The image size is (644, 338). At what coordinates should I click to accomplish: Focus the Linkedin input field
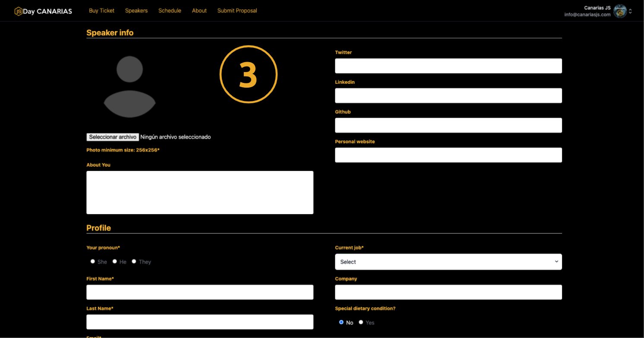point(448,96)
